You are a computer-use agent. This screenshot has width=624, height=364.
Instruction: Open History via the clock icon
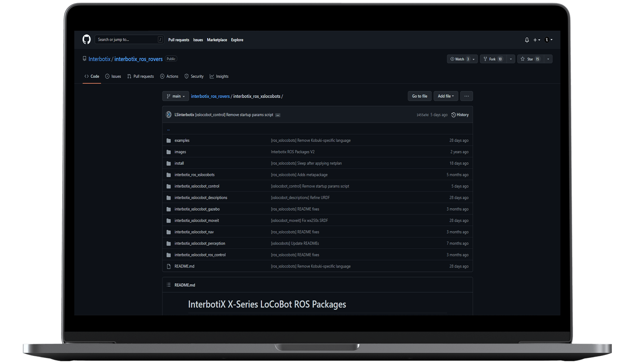tap(453, 115)
